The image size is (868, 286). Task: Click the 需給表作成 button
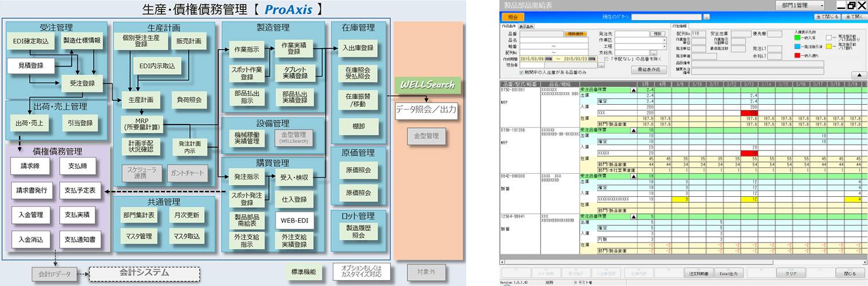pos(649,70)
